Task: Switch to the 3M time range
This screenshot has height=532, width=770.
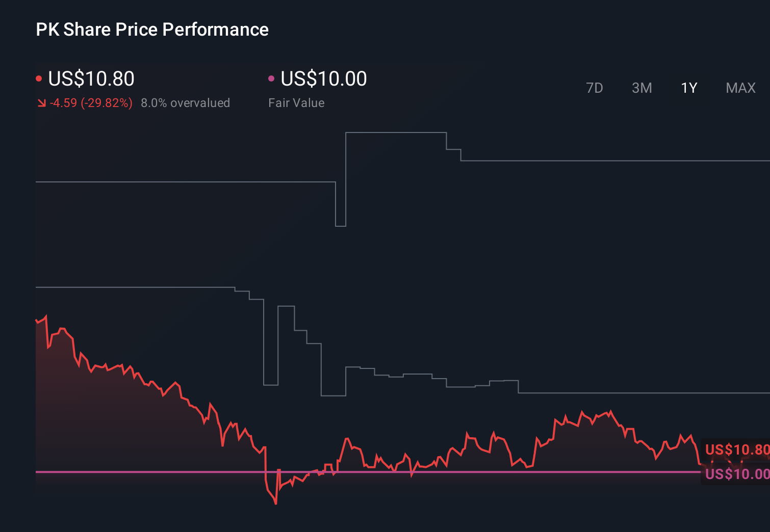Action: tap(641, 88)
